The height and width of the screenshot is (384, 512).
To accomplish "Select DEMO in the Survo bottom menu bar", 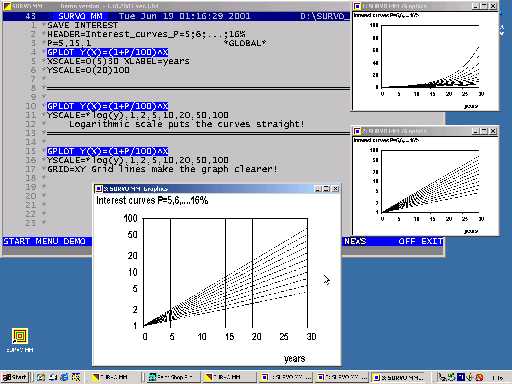I will pyautogui.click(x=74, y=241).
